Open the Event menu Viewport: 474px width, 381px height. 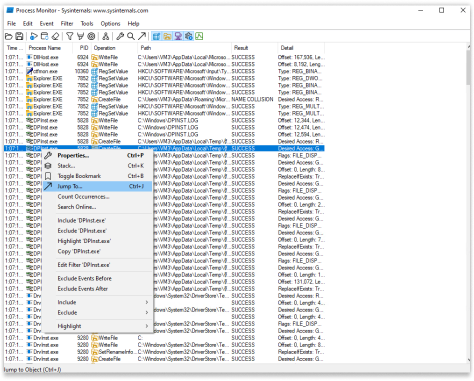click(x=47, y=24)
